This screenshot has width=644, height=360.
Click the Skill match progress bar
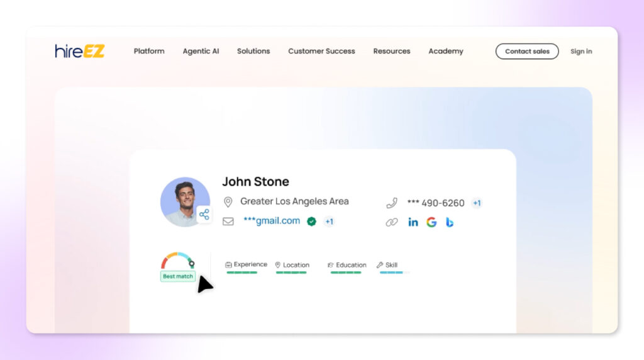394,273
